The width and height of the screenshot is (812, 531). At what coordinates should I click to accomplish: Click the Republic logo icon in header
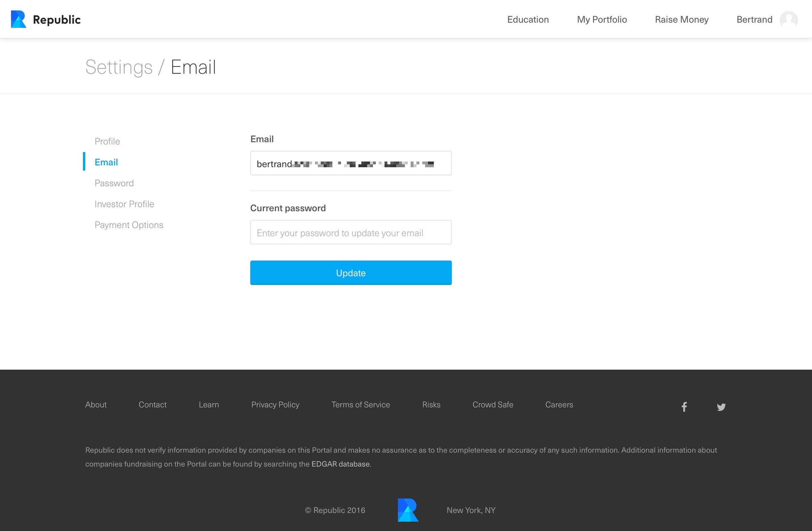(x=18, y=19)
